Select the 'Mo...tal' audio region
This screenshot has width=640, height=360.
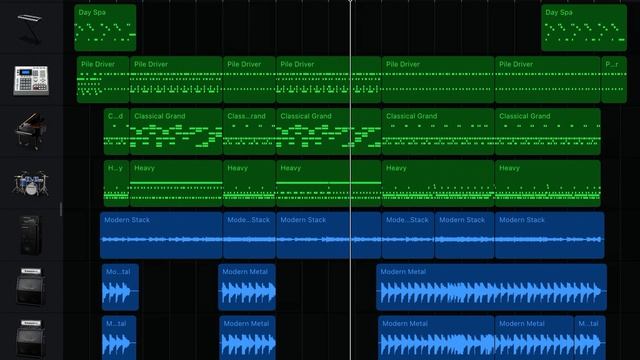(120, 287)
